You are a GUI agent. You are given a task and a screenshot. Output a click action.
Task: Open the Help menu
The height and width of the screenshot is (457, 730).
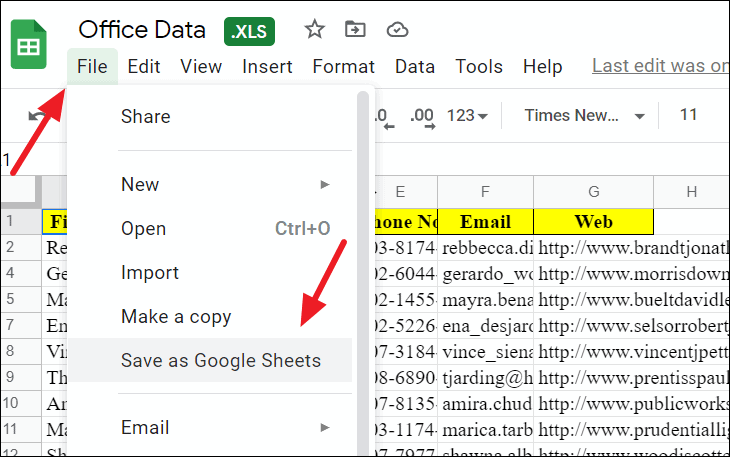pos(542,67)
